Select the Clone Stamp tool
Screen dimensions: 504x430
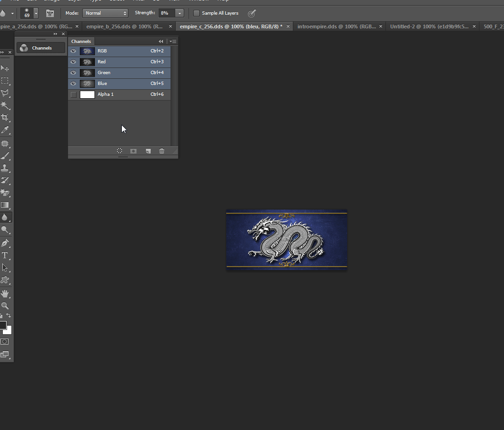pyautogui.click(x=5, y=168)
